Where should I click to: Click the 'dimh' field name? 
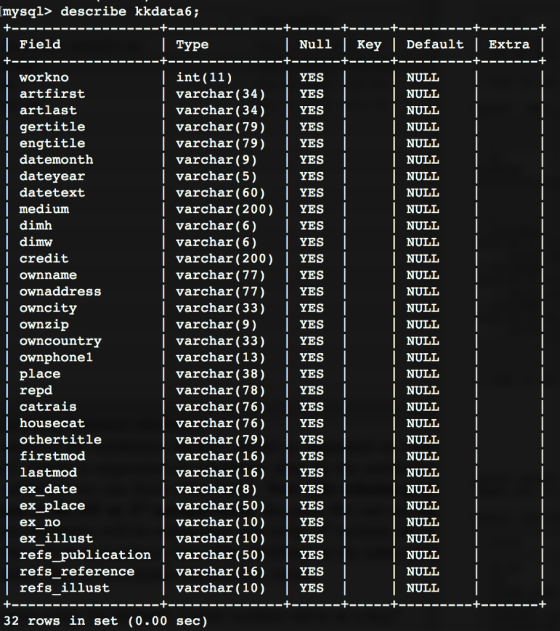[x=36, y=226]
